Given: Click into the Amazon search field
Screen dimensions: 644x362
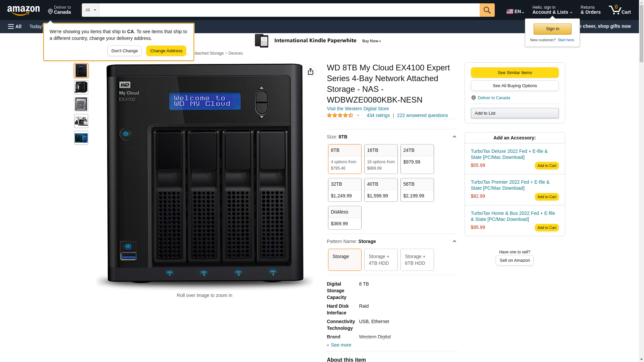Looking at the screenshot, I should (x=289, y=10).
